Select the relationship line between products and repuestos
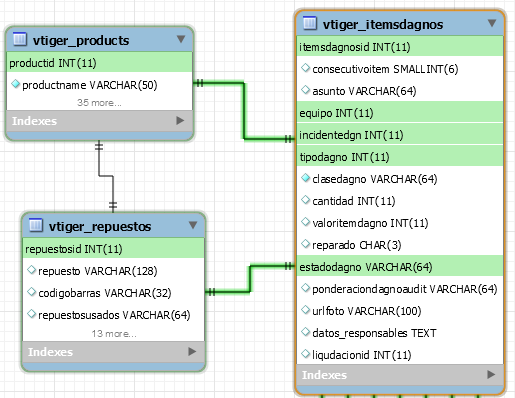This screenshot has height=398, width=515. pos(106,176)
